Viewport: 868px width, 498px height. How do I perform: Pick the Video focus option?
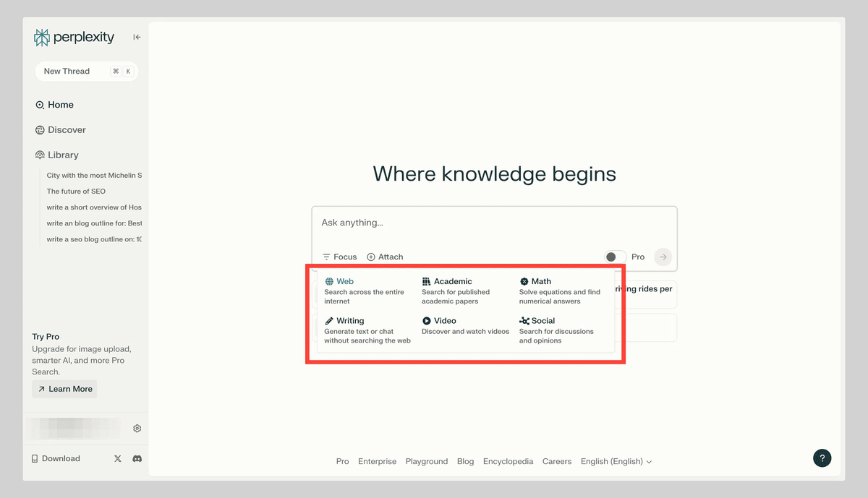point(444,321)
